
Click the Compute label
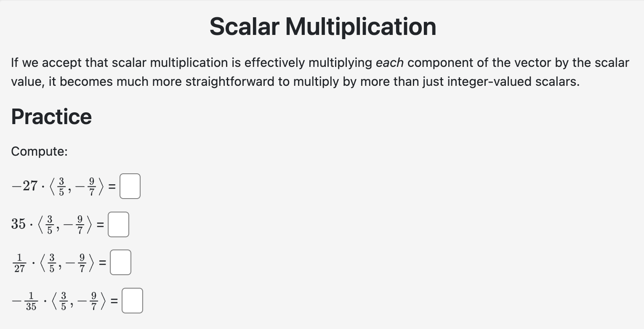click(x=39, y=151)
